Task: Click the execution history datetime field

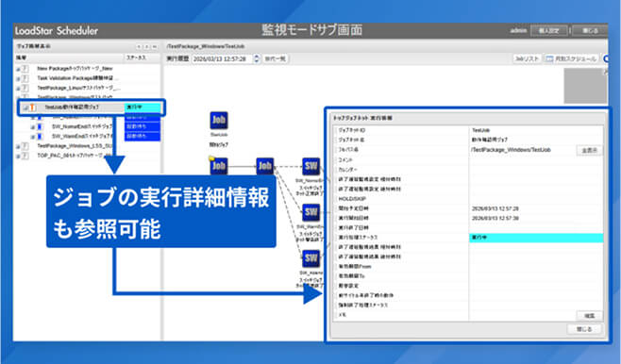Action: coord(223,58)
